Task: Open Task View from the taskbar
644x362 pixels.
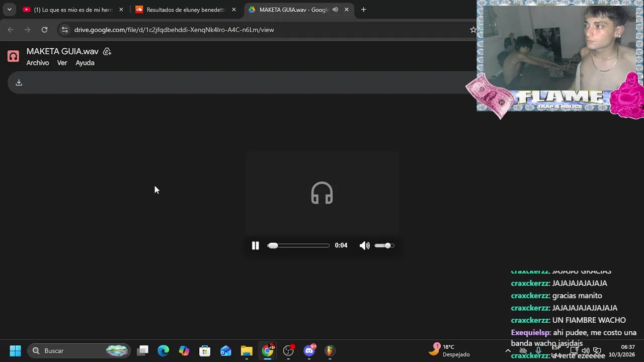Action: point(143,350)
